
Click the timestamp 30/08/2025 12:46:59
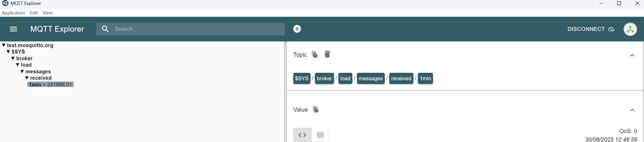pyautogui.click(x=611, y=139)
